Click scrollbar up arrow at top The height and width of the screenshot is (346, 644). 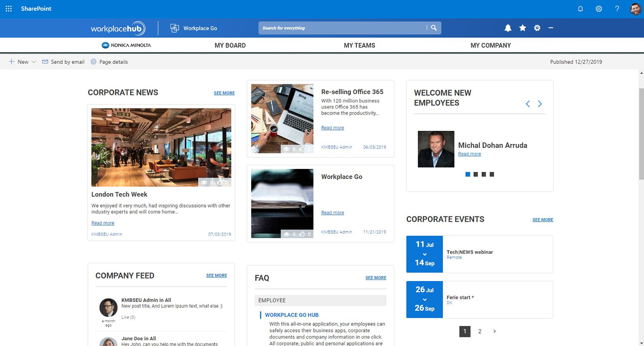641,73
